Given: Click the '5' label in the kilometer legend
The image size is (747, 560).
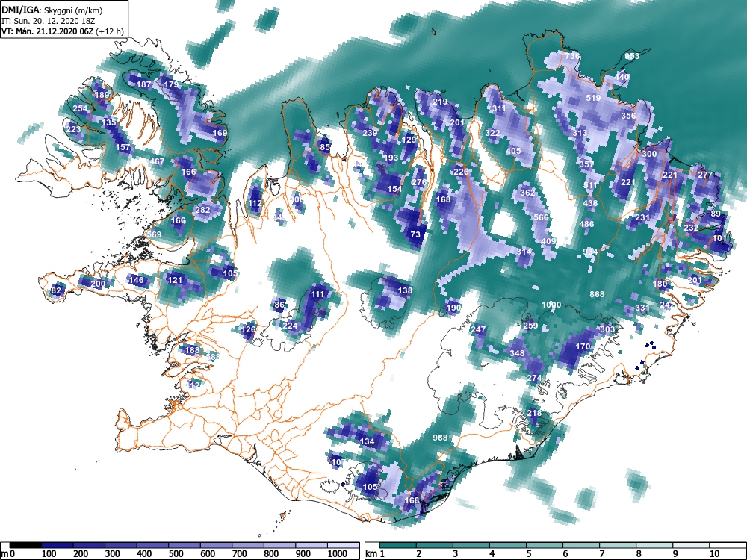Looking at the screenshot, I should coord(528,554).
